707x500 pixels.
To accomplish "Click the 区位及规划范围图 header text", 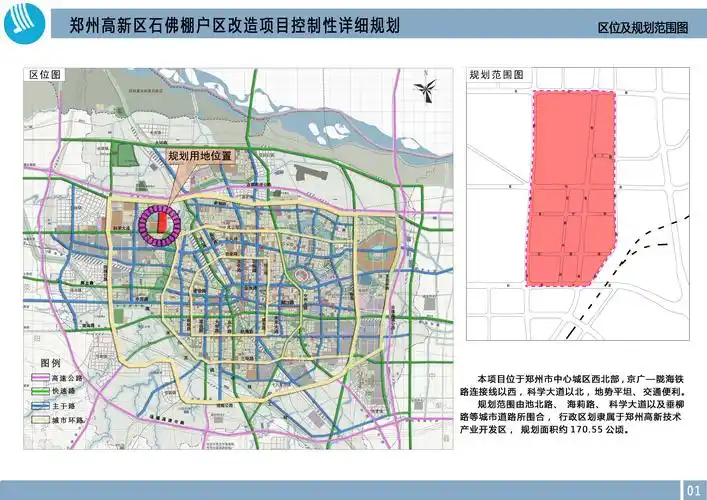I will (643, 28).
